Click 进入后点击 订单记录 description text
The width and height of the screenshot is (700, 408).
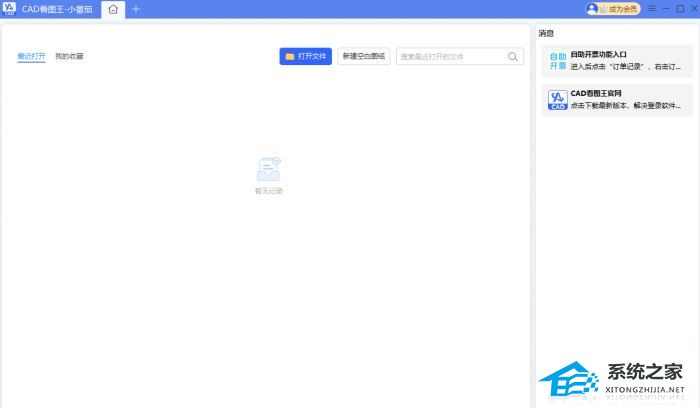[x=625, y=67]
